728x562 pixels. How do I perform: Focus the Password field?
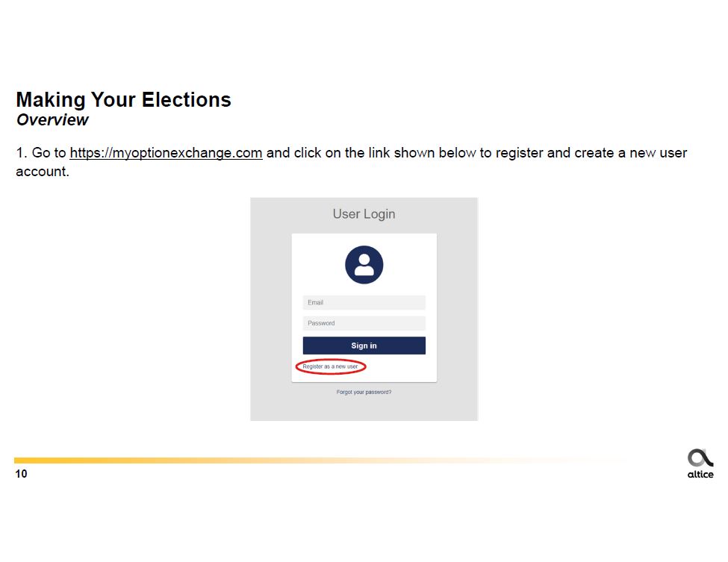tap(364, 323)
